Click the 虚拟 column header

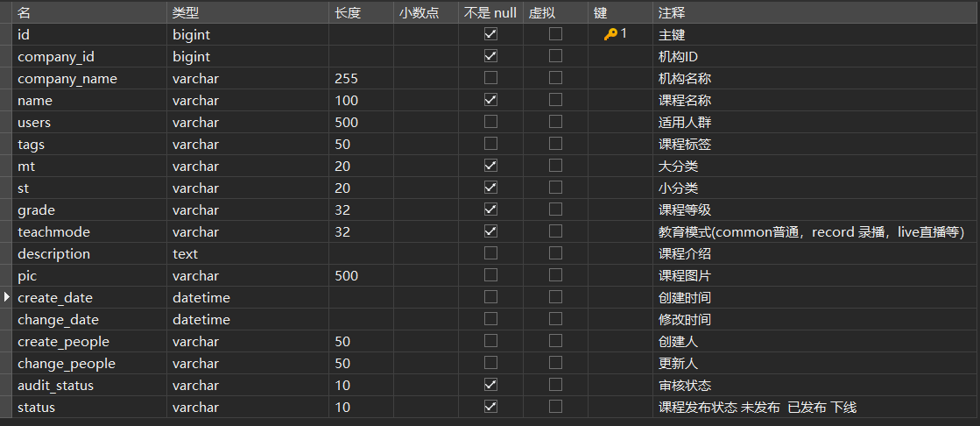click(555, 12)
